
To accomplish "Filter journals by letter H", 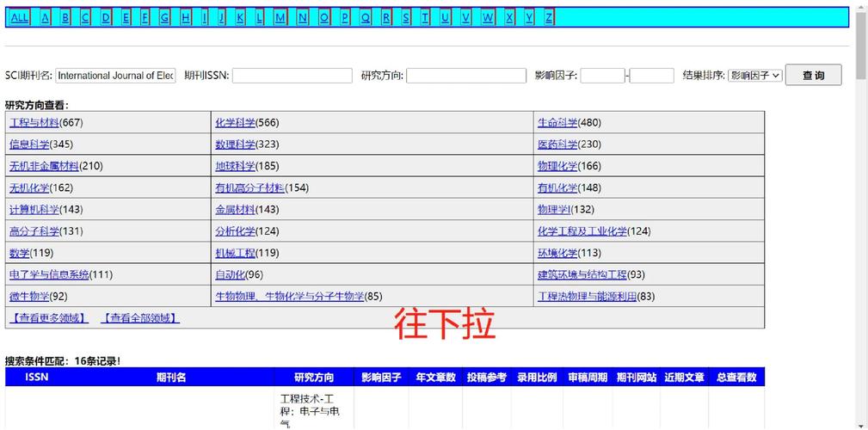I will coord(186,18).
